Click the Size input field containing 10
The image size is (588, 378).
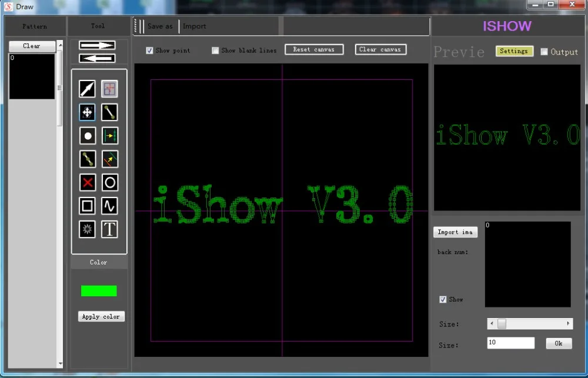coord(511,343)
